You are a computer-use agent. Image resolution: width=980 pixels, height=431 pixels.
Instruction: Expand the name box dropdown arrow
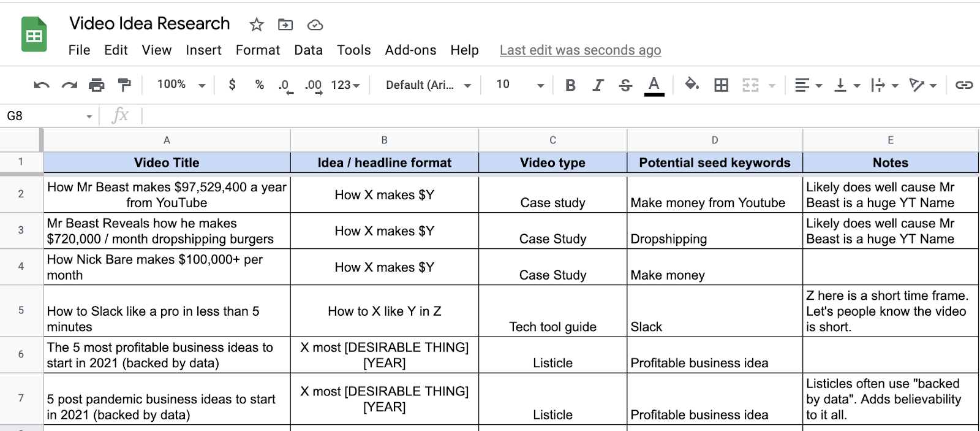pyautogui.click(x=89, y=116)
